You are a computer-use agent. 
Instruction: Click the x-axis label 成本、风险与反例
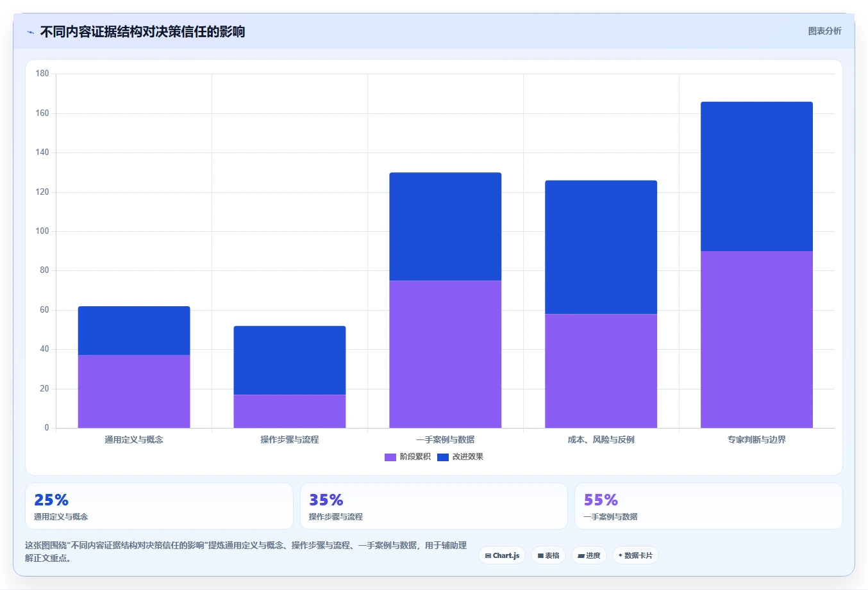(601, 439)
